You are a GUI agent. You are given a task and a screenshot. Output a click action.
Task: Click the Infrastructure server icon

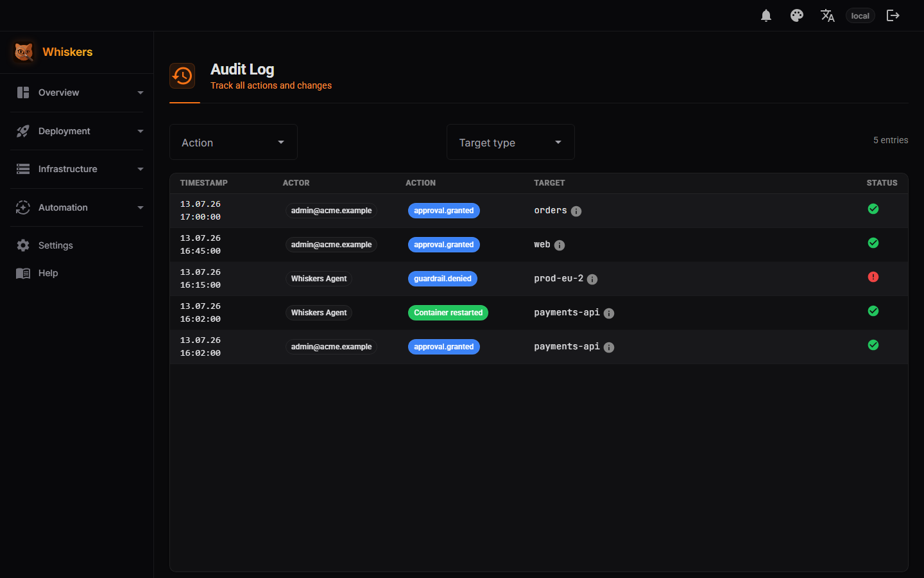(23, 169)
